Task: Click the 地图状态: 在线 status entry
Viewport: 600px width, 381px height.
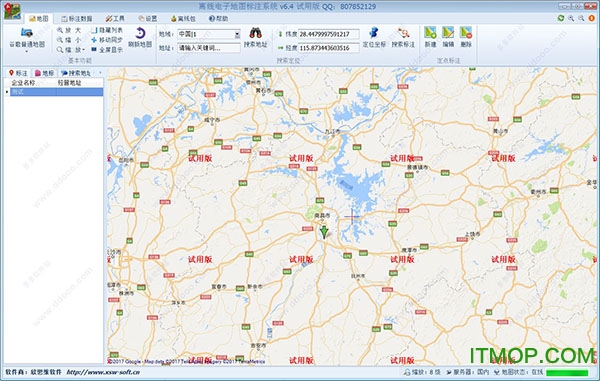Action: (518, 372)
